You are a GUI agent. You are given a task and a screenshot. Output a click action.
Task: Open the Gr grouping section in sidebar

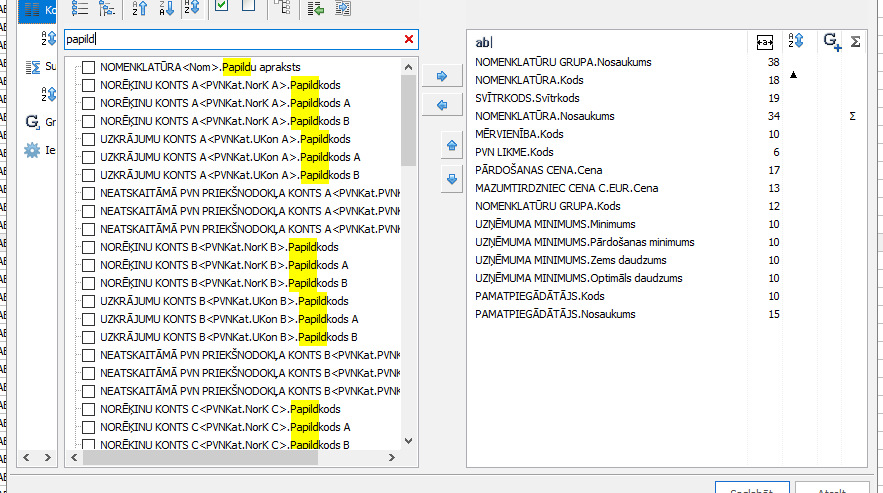pos(40,122)
